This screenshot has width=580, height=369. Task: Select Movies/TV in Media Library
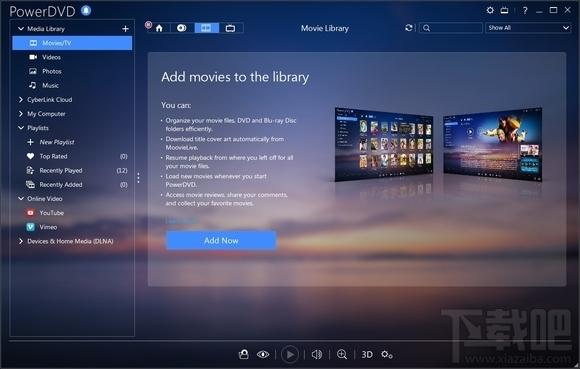click(x=72, y=43)
